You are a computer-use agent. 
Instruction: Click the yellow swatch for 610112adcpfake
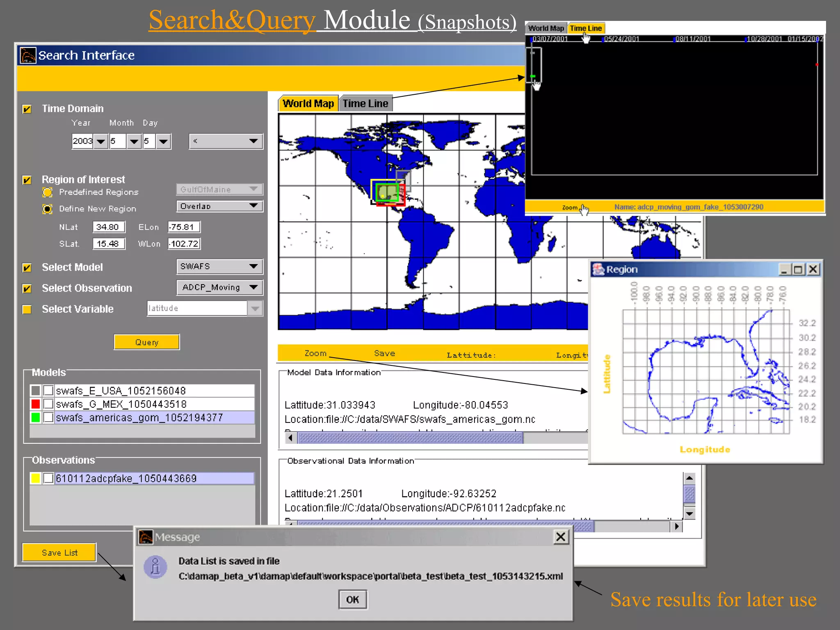pos(36,478)
